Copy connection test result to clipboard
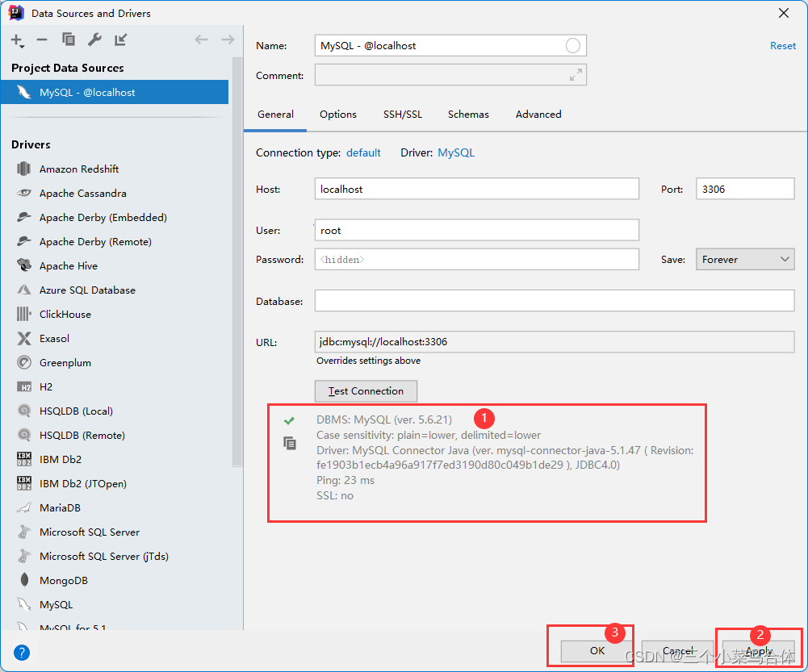 coord(290,443)
